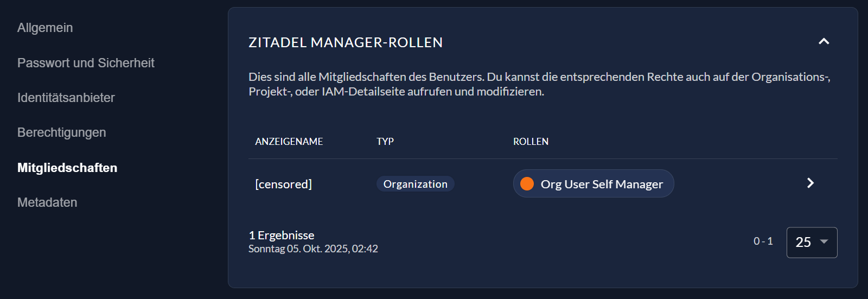The height and width of the screenshot is (299, 868).
Task: Navigate to Berechtigungen
Action: 62,132
